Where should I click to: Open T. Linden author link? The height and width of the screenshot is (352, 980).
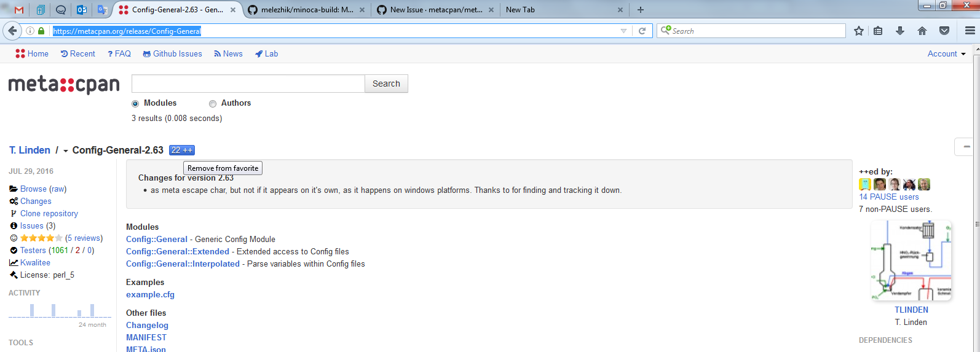tap(30, 150)
